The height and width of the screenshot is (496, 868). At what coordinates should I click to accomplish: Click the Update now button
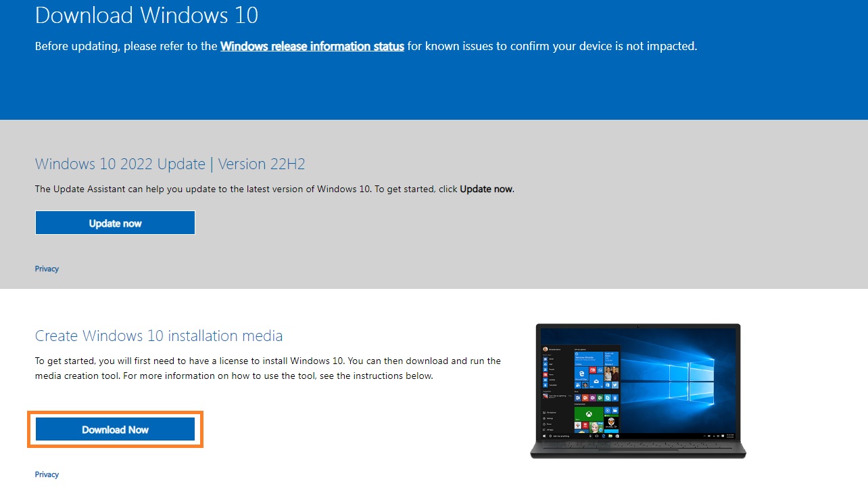click(x=115, y=223)
